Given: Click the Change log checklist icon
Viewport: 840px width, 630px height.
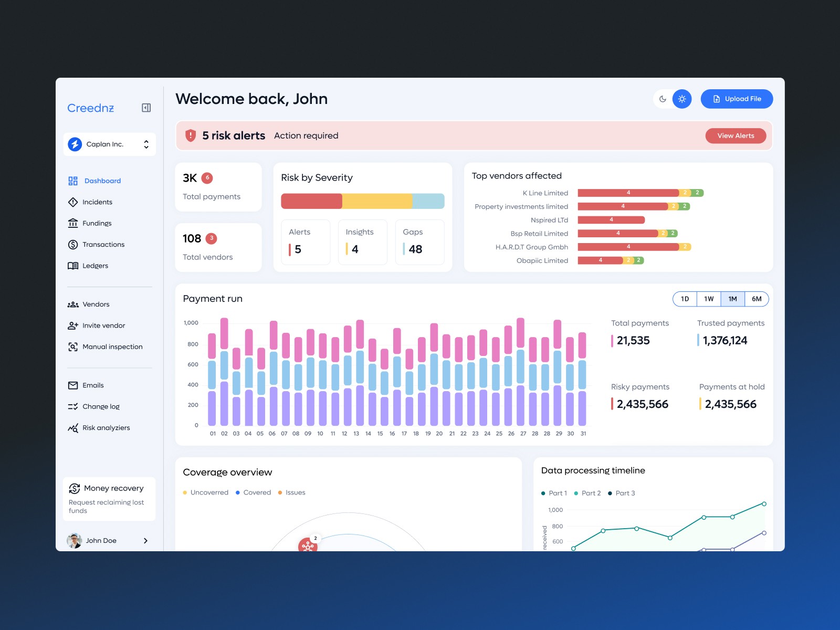Looking at the screenshot, I should pyautogui.click(x=73, y=406).
